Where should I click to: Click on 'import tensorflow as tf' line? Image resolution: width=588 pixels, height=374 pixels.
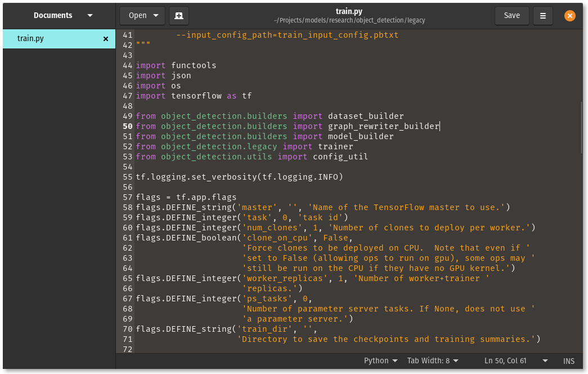pyautogui.click(x=194, y=96)
